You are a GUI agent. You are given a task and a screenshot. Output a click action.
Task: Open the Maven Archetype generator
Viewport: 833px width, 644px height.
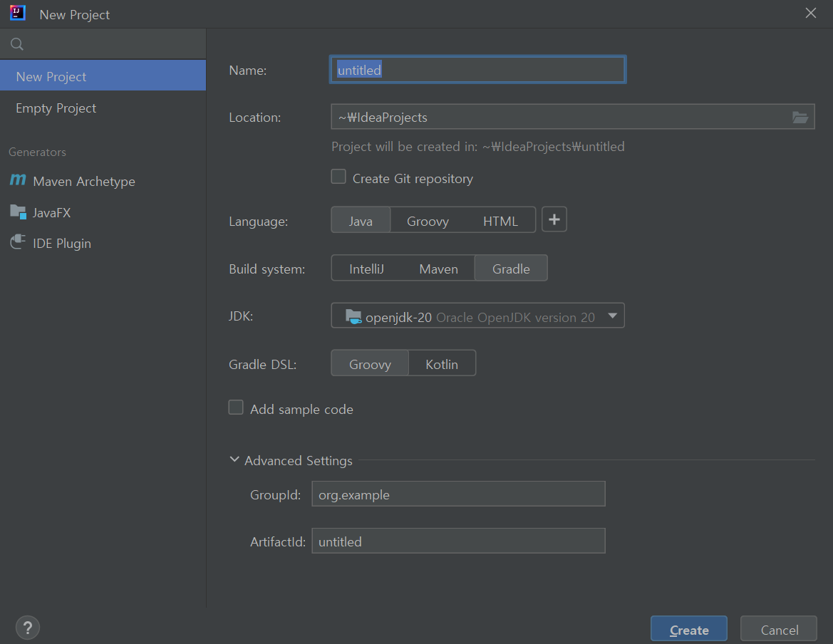coord(103,181)
